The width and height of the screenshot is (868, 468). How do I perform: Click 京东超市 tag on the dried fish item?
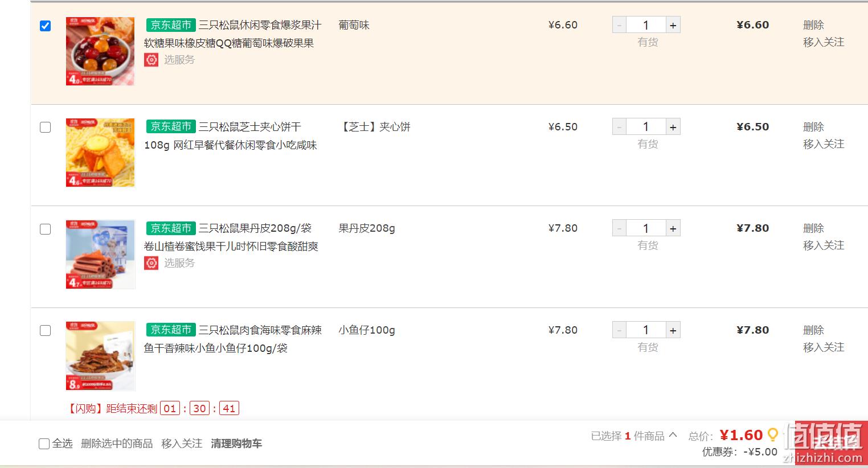pos(171,330)
